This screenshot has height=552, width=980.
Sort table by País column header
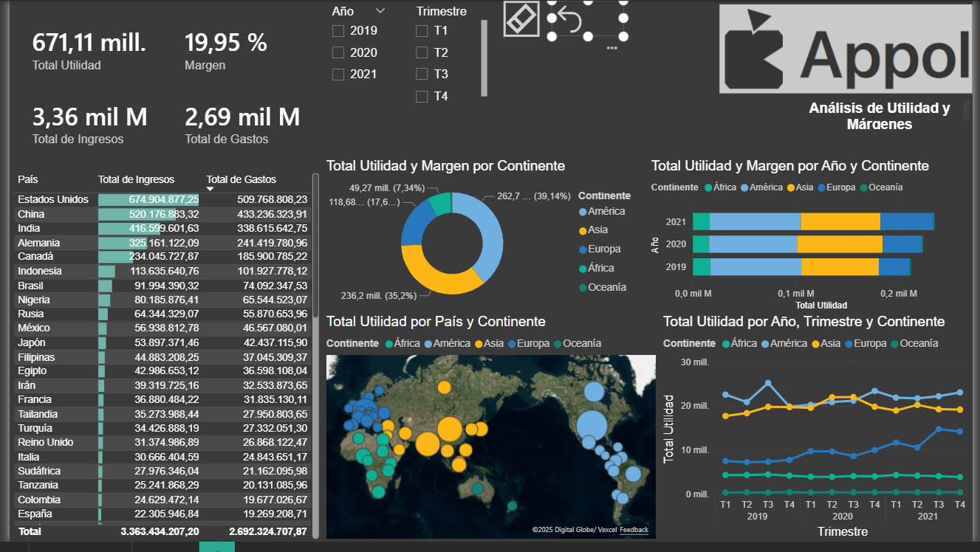pos(28,179)
